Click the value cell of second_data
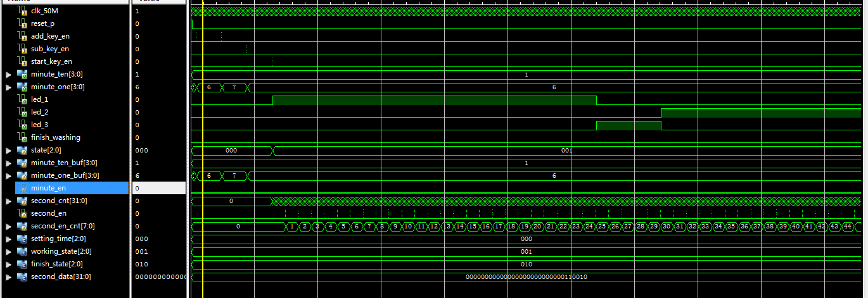Image resolution: width=868 pixels, height=298 pixels. click(159, 276)
